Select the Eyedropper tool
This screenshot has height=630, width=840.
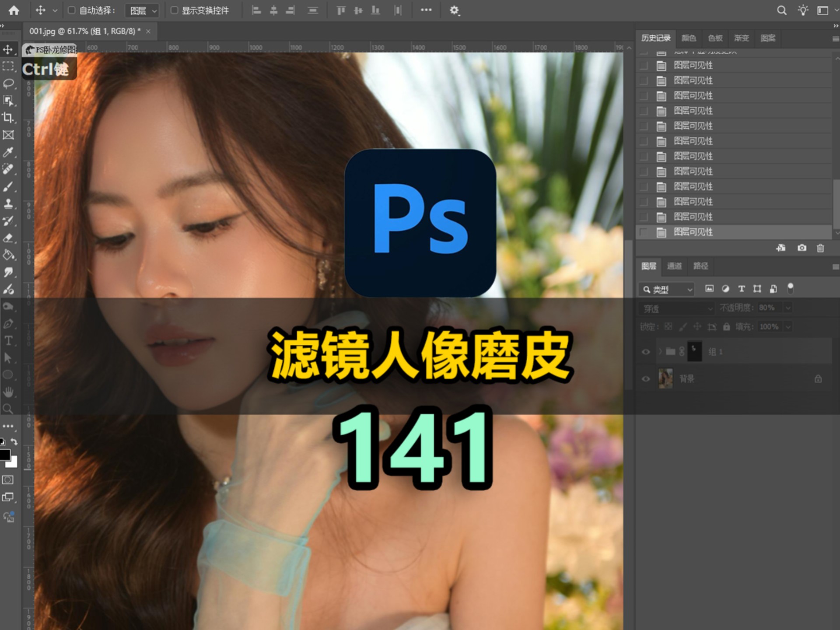point(8,152)
